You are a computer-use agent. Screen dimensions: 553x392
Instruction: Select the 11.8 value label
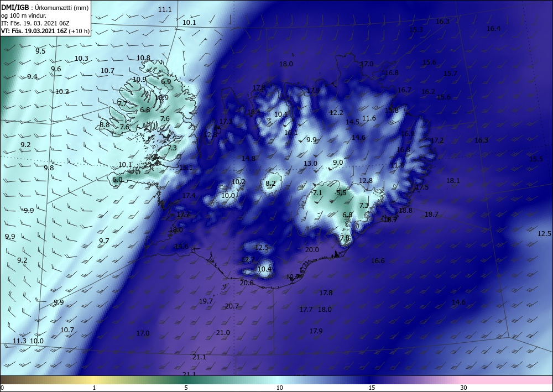(397, 165)
